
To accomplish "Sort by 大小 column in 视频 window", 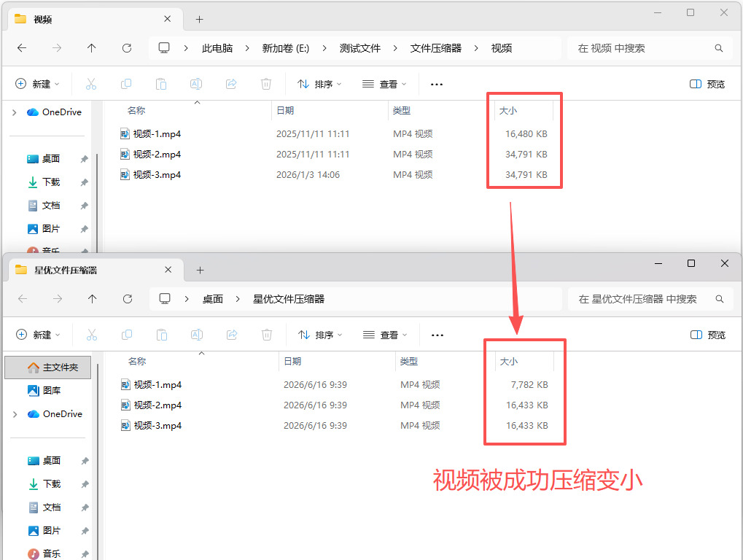I will pyautogui.click(x=524, y=110).
